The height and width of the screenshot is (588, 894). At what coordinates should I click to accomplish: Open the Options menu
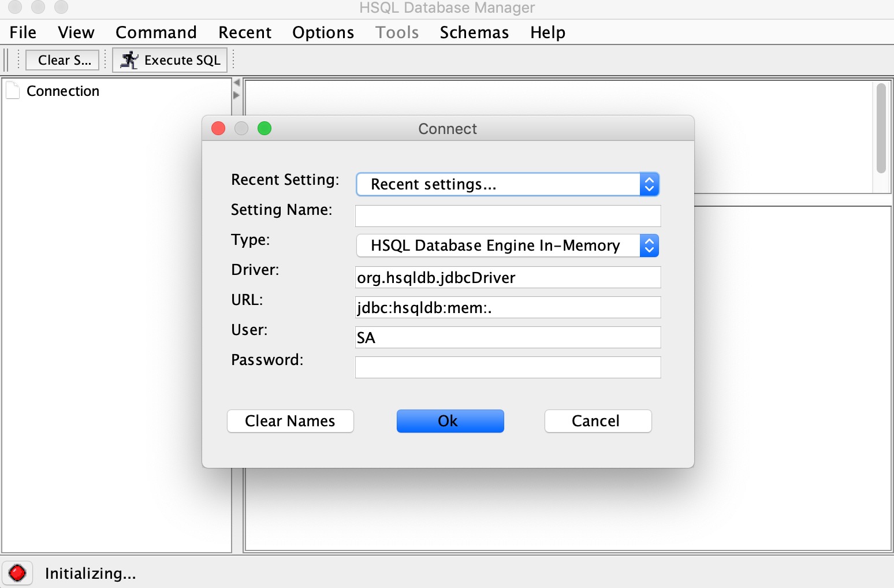[x=323, y=32]
